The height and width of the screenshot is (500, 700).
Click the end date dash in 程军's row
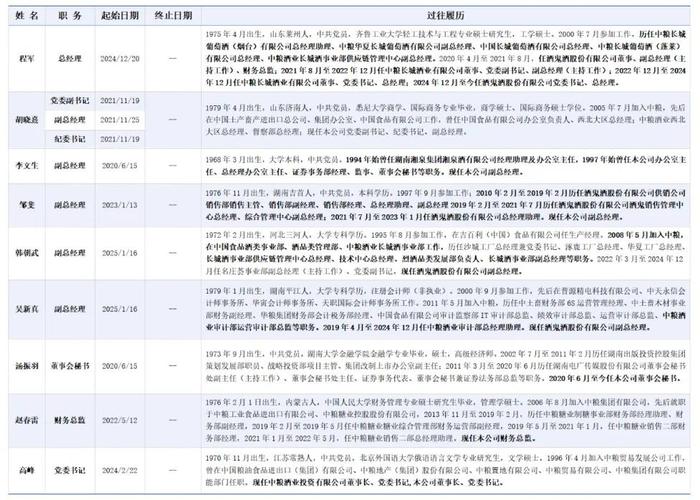pos(173,58)
